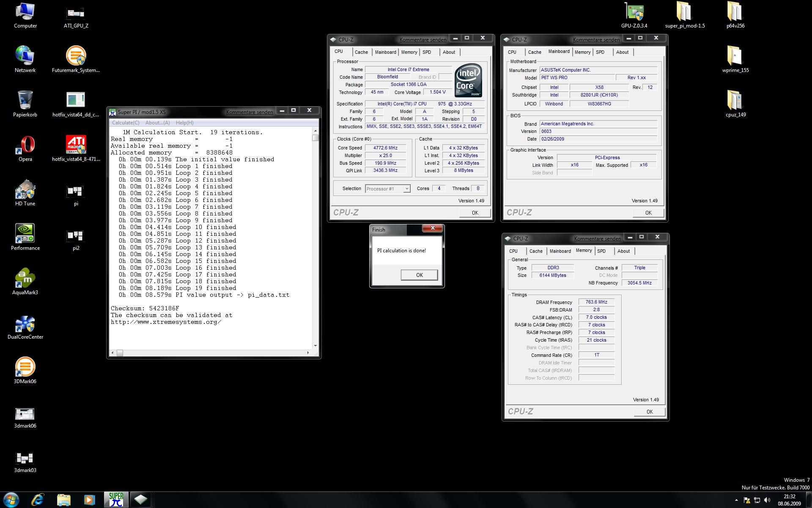Click OK in CPU tab CPU-Z window
812x508 pixels.
pyautogui.click(x=475, y=213)
